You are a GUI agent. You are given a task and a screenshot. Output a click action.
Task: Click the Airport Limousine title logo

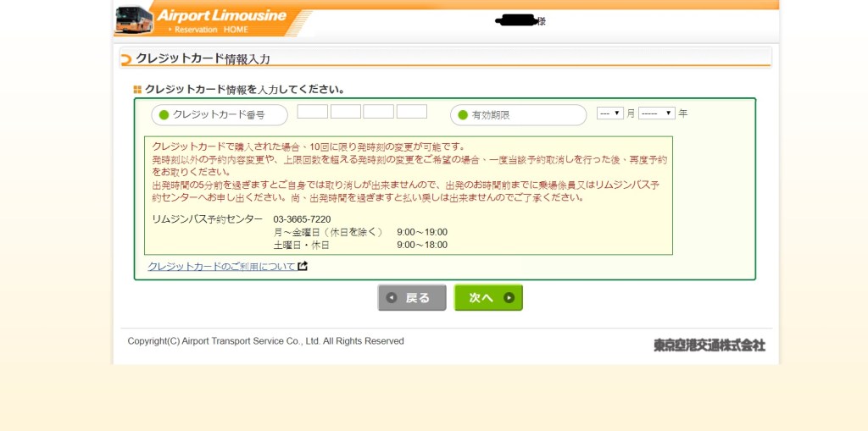223,14
